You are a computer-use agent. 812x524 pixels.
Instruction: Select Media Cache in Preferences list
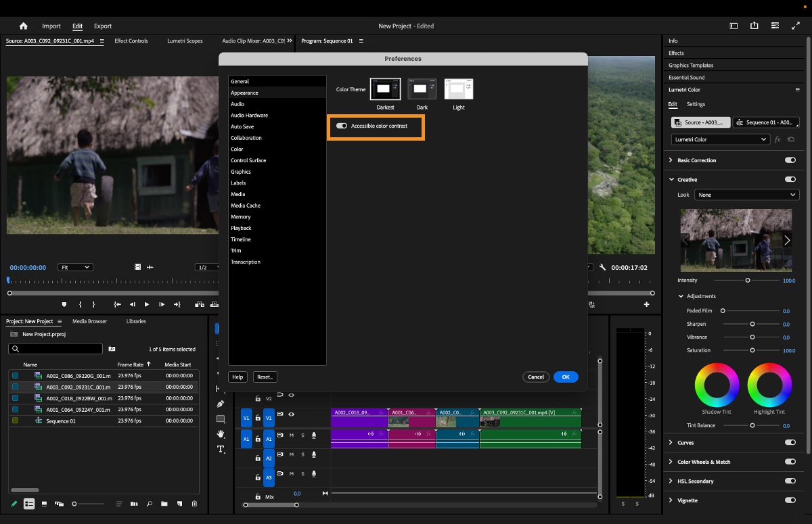pos(277,206)
